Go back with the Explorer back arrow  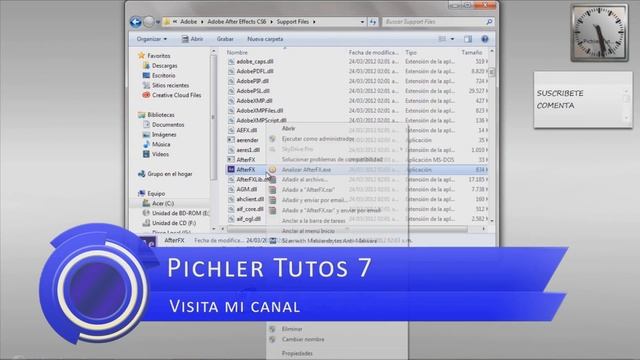(136, 22)
